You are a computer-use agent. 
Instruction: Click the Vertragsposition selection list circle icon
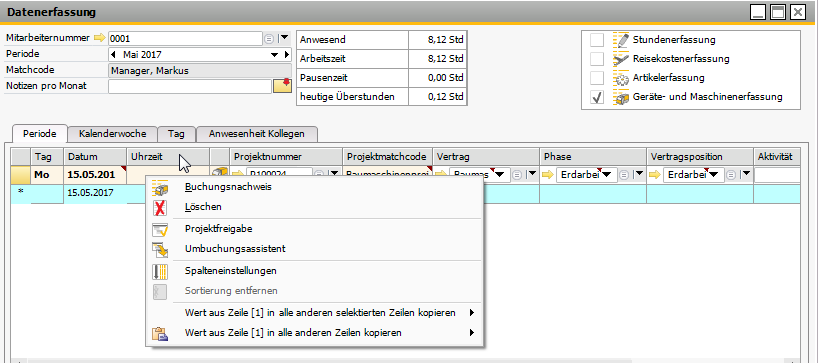(x=732, y=175)
